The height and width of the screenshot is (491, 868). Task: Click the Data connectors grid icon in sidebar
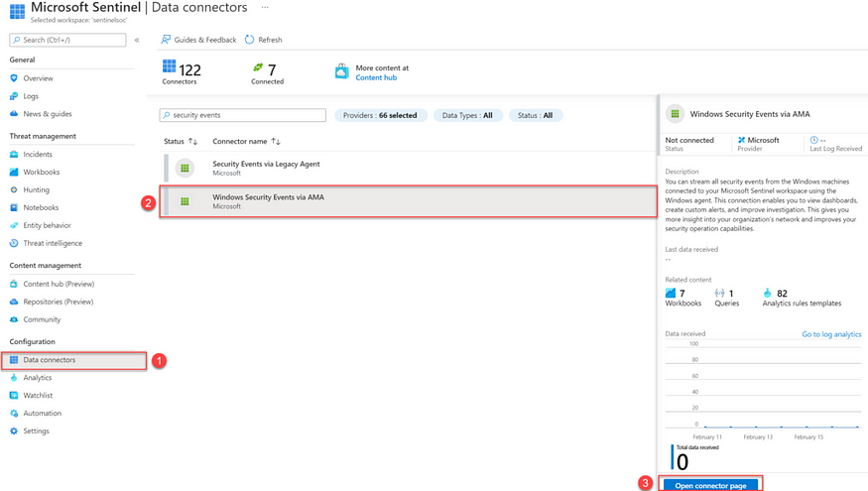pyautogui.click(x=14, y=360)
